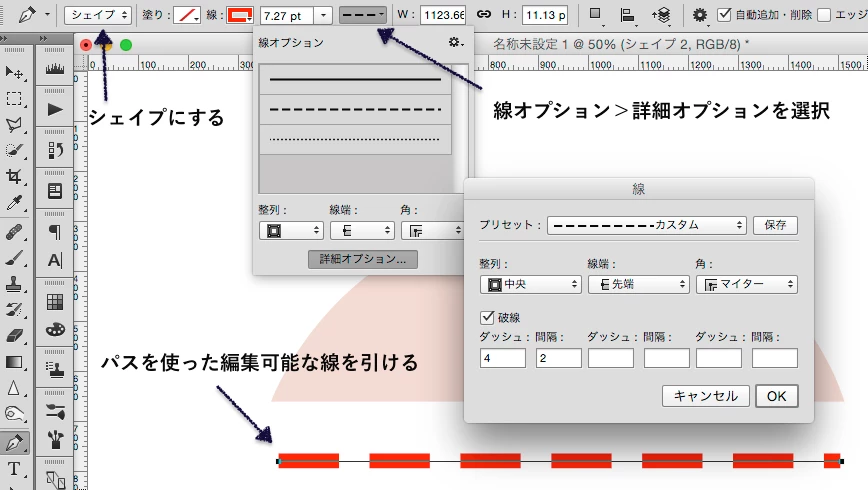Choose the dotted line stroke preset
The height and width of the screenshot is (490, 868).
[355, 139]
